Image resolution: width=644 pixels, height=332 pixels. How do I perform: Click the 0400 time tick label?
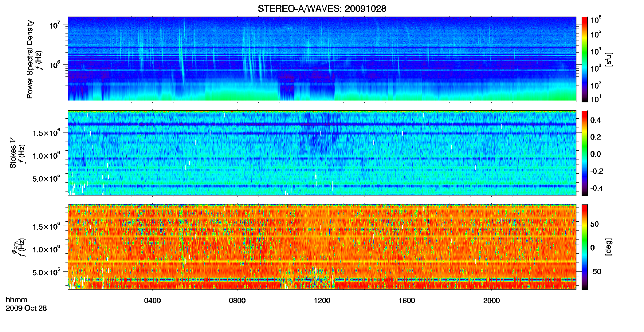152,301
